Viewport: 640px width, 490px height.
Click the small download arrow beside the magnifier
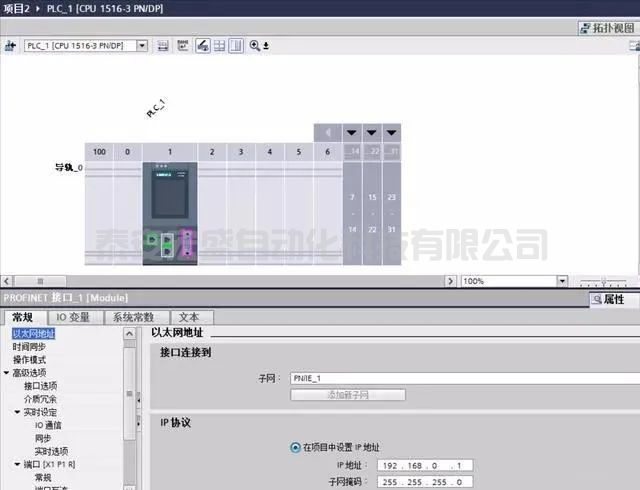266,46
